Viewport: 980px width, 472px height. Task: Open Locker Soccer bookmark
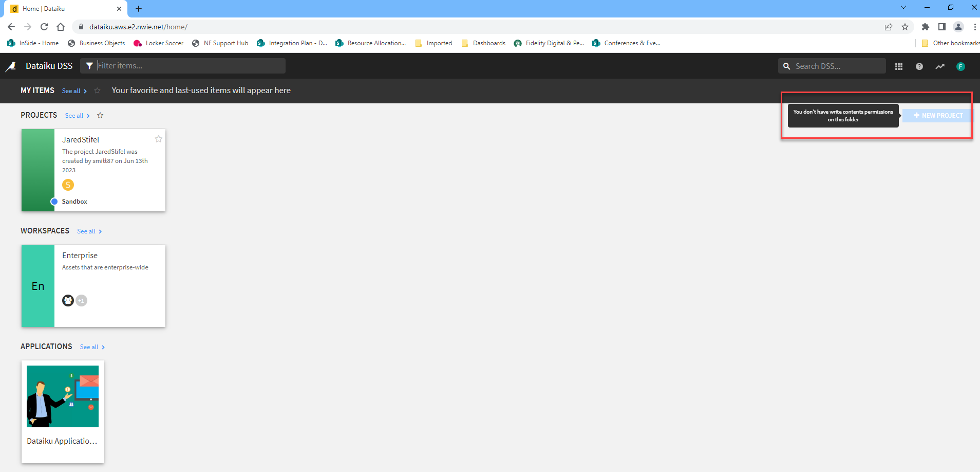pos(158,43)
